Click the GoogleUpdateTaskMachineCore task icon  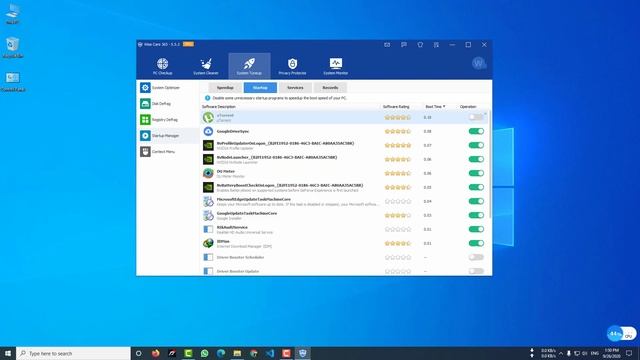tap(208, 215)
